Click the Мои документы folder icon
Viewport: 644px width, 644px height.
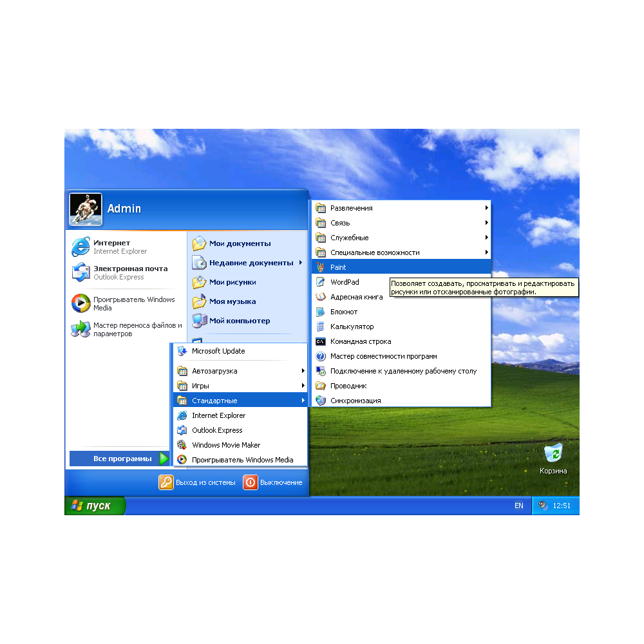[199, 243]
